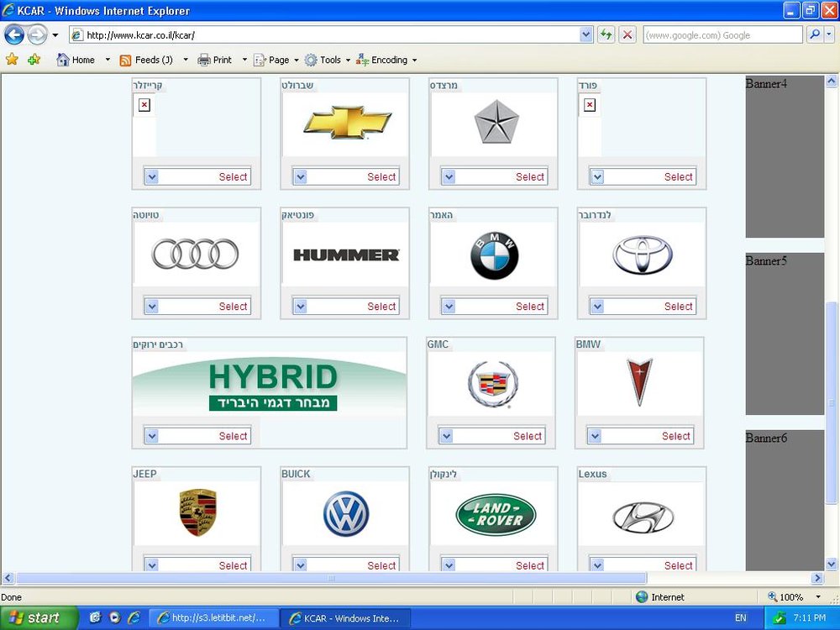840x630 pixels.
Task: Open Favorites Center star icon
Action: [12, 60]
